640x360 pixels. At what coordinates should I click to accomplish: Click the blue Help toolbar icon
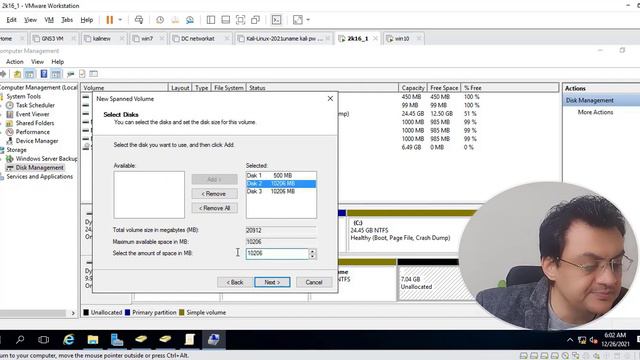tap(44, 74)
